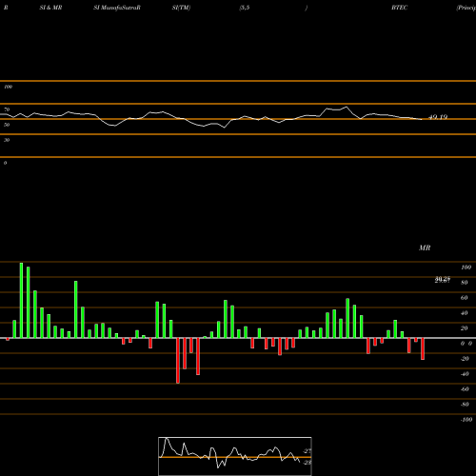476x476 pixels.
Task: Click the last red MR bar
Action: (x=423, y=348)
